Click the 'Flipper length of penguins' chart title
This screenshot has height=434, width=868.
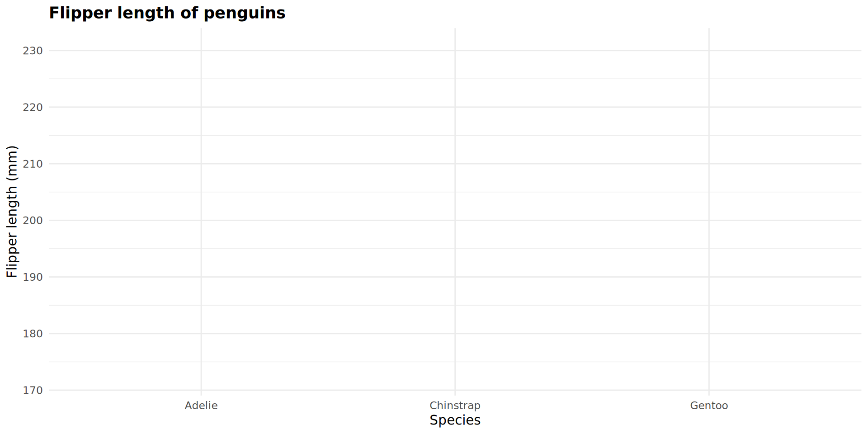coord(167,13)
